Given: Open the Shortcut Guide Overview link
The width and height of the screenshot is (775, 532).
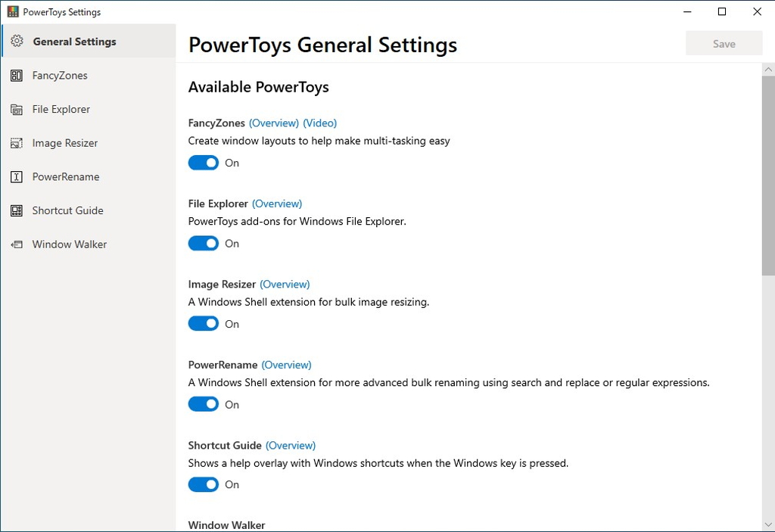Looking at the screenshot, I should point(291,445).
